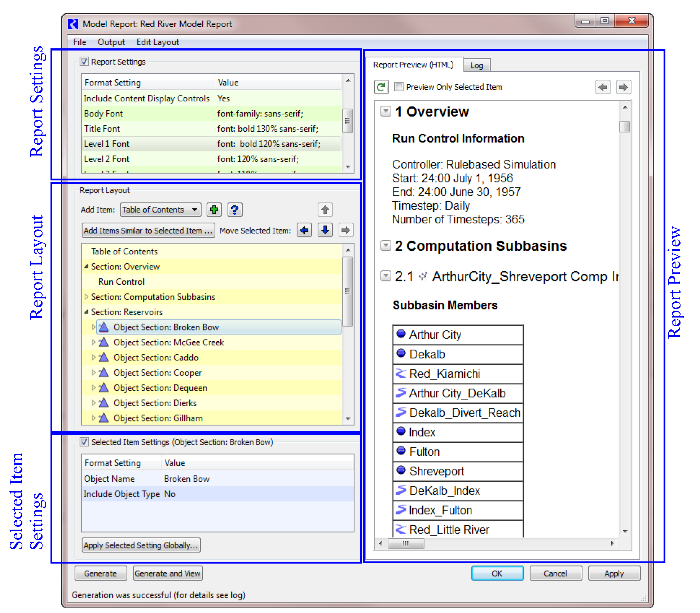Screen dimensions: 700x613
Task: Click the preview horizontal scrollbar thumb
Action: [x=406, y=543]
